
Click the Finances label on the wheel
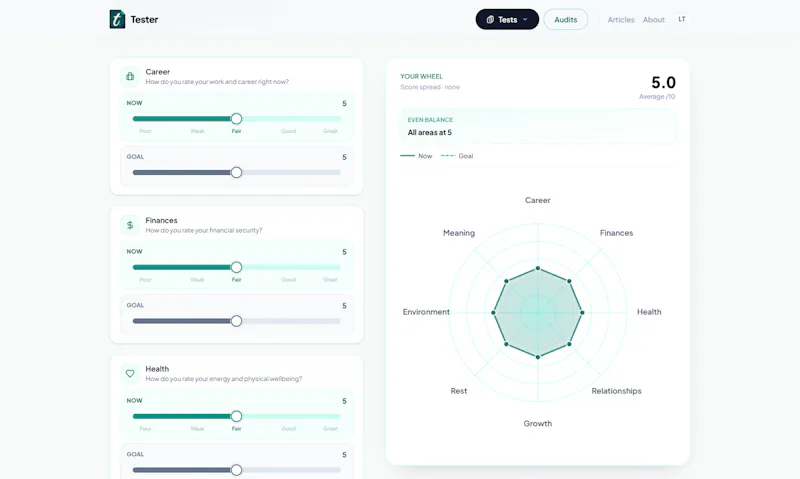pyautogui.click(x=616, y=233)
